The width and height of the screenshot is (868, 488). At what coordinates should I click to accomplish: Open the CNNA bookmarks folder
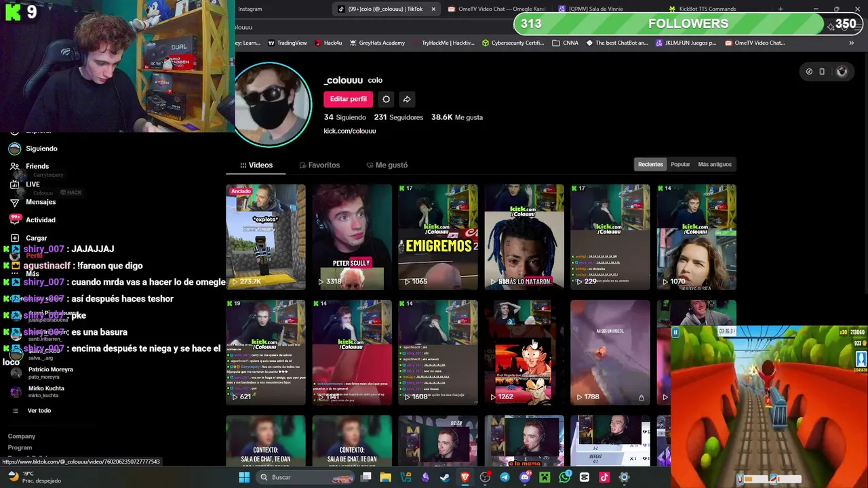[566, 43]
